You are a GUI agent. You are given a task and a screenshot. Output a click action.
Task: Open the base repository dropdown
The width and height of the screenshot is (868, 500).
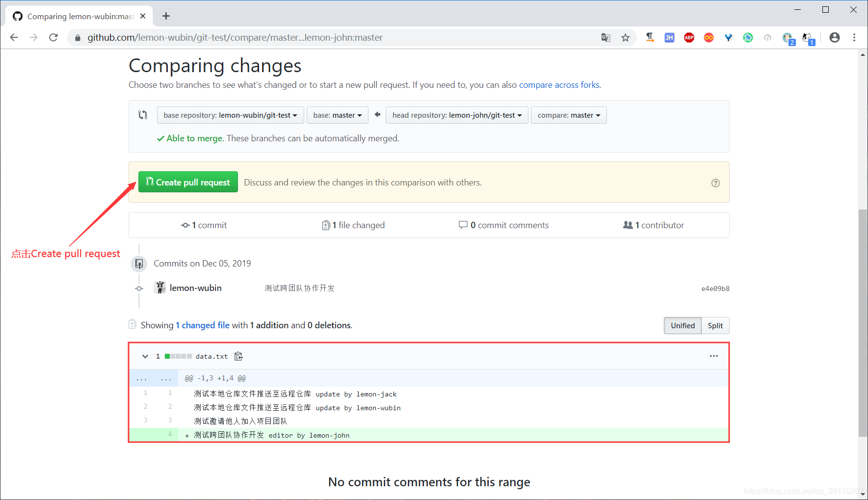[231, 115]
